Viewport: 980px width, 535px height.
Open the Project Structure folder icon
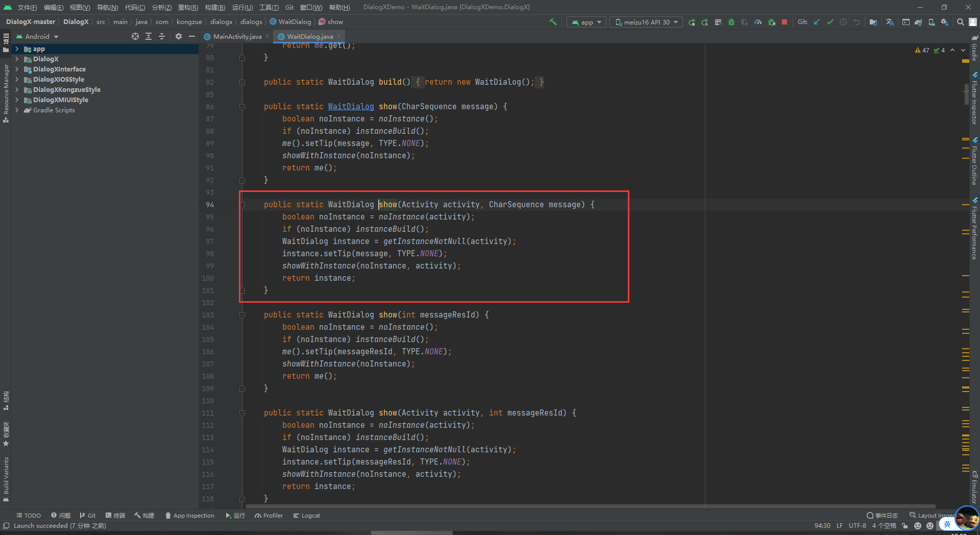click(873, 22)
